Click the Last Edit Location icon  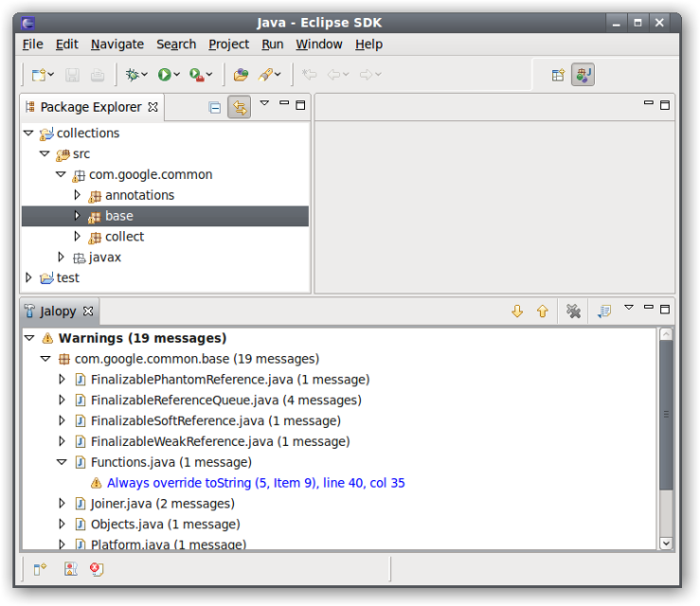tap(309, 74)
